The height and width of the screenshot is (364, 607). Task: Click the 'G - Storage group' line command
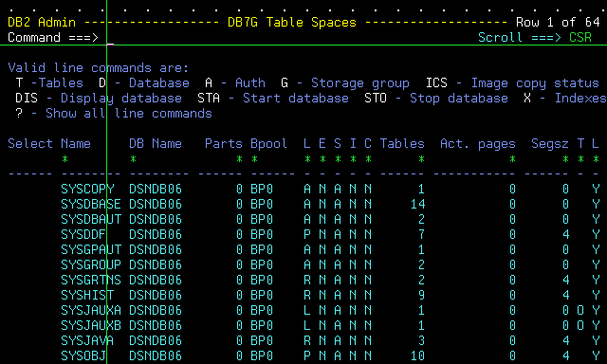[x=345, y=83]
